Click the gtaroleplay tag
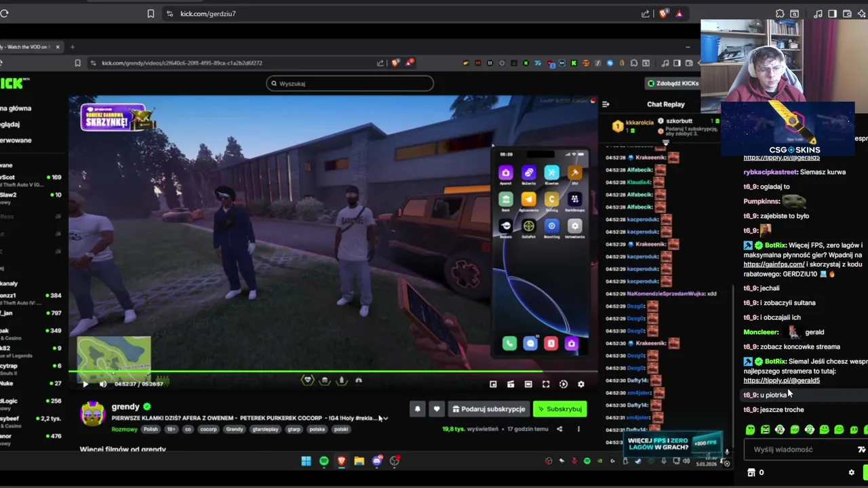 [265, 429]
